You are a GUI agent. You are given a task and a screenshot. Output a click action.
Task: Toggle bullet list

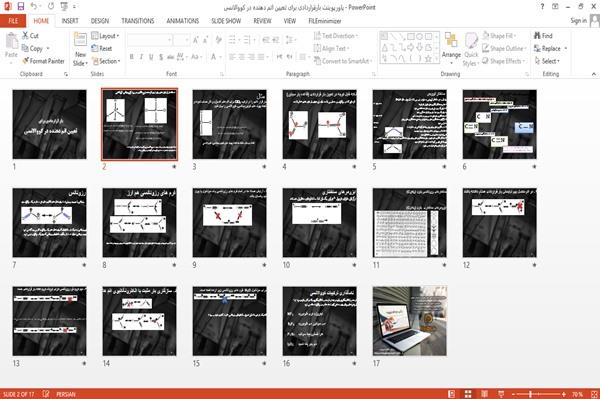pos(233,39)
